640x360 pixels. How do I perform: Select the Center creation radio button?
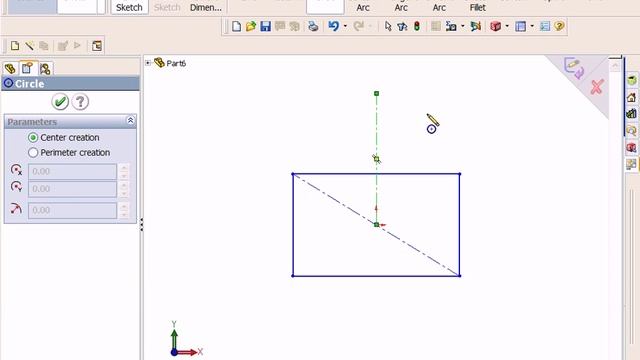coord(33,138)
